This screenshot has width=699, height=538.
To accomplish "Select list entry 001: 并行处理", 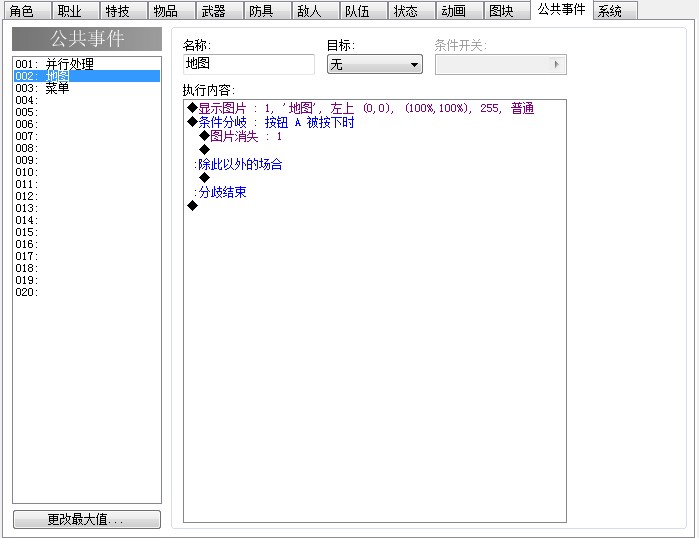I will click(x=87, y=64).
